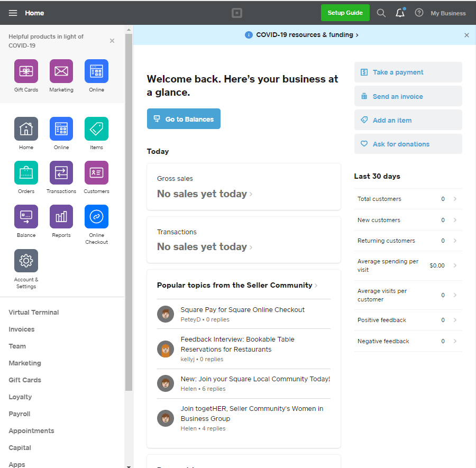Click the Home title in header
The width and height of the screenshot is (476, 468).
tap(34, 13)
